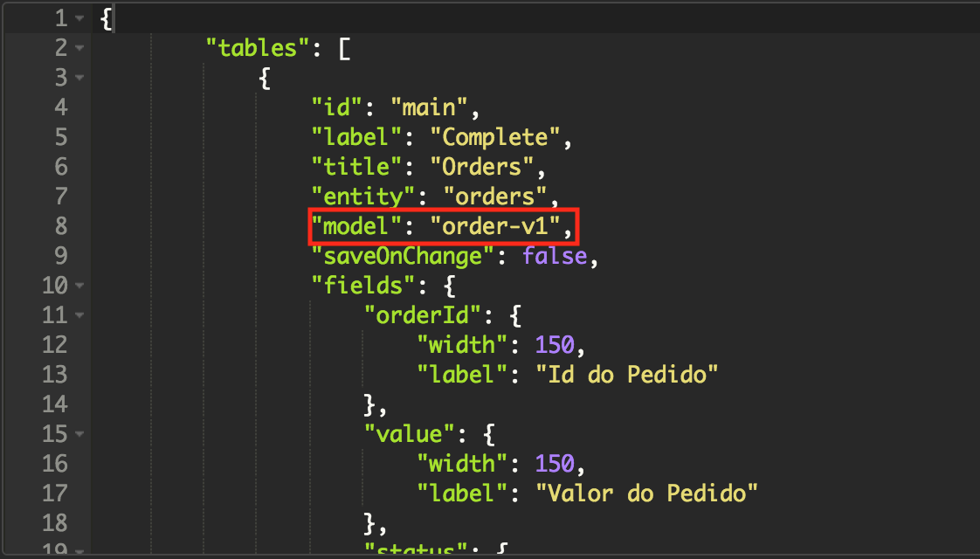This screenshot has width=980, height=559.
Task: Click the opening brace on line 3
Action: tap(265, 78)
